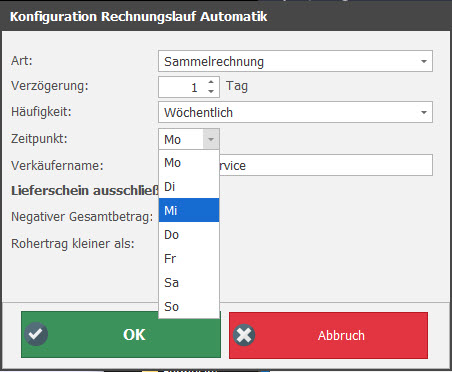Confirm with the green OK button
This screenshot has width=452, height=372.
121,335
